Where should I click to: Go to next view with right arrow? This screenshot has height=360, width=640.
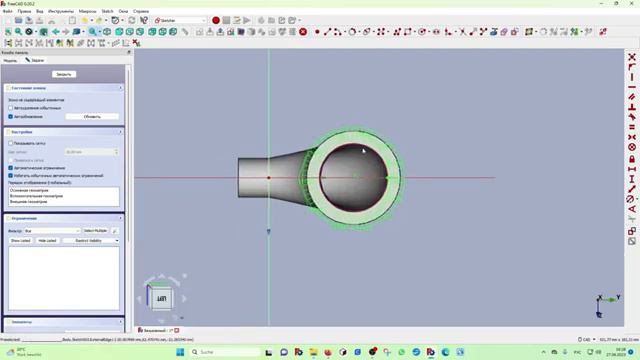(66, 32)
